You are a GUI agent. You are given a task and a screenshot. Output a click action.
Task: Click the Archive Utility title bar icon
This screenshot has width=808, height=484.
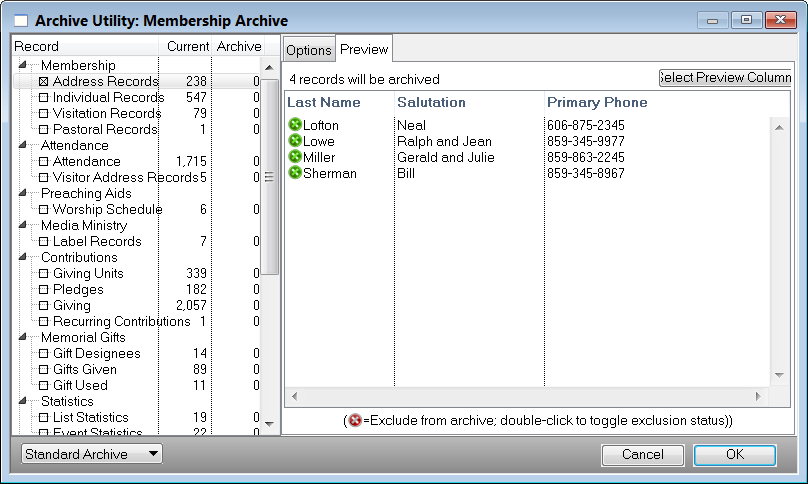(20, 21)
